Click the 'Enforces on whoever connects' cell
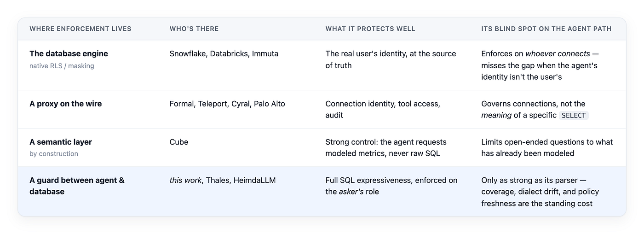644x234 pixels. (540, 65)
